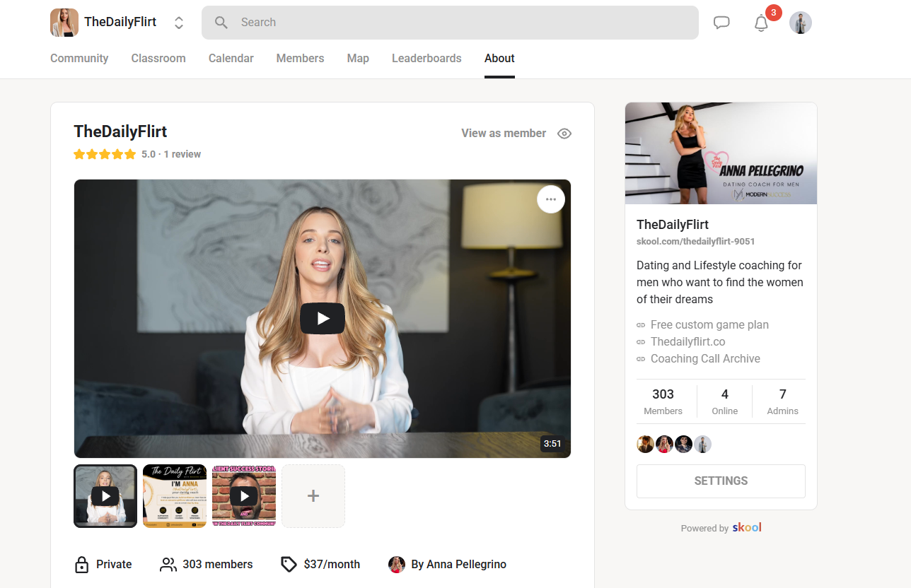This screenshot has width=911, height=588.
Task: Go to the Members tab
Action: tap(301, 59)
